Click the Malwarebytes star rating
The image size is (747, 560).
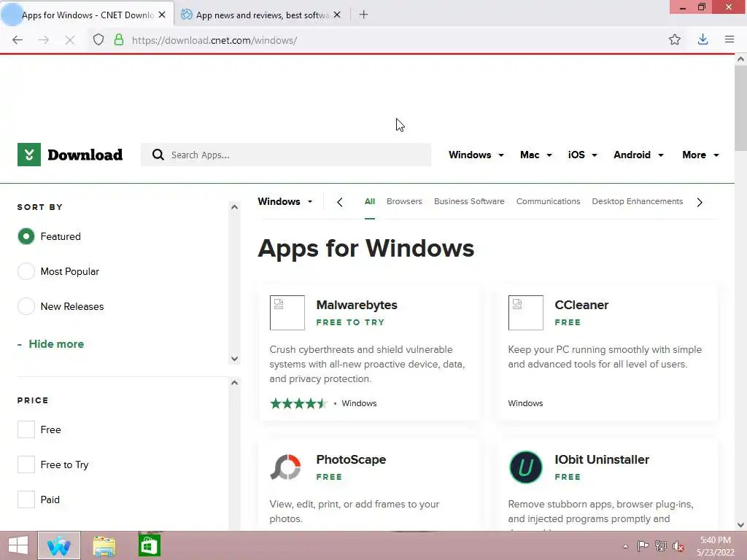tap(298, 404)
